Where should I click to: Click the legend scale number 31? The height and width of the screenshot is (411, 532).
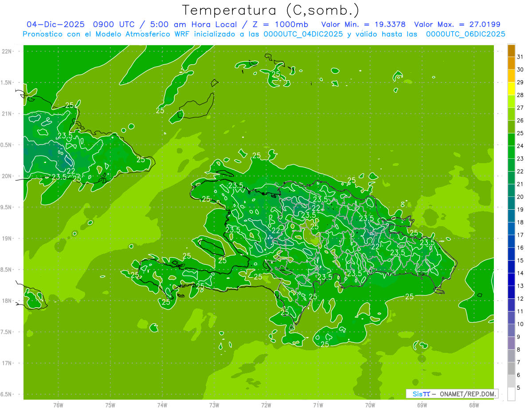(520, 57)
